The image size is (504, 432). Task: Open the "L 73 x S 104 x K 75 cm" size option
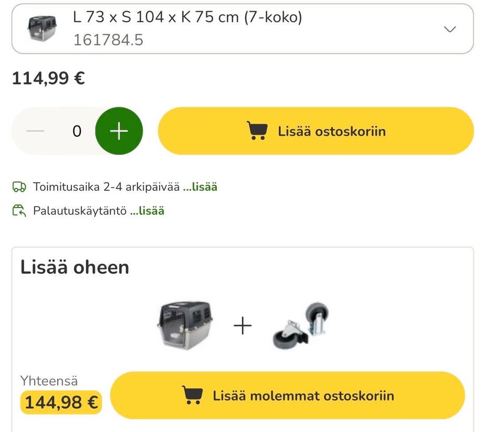pyautogui.click(x=188, y=17)
